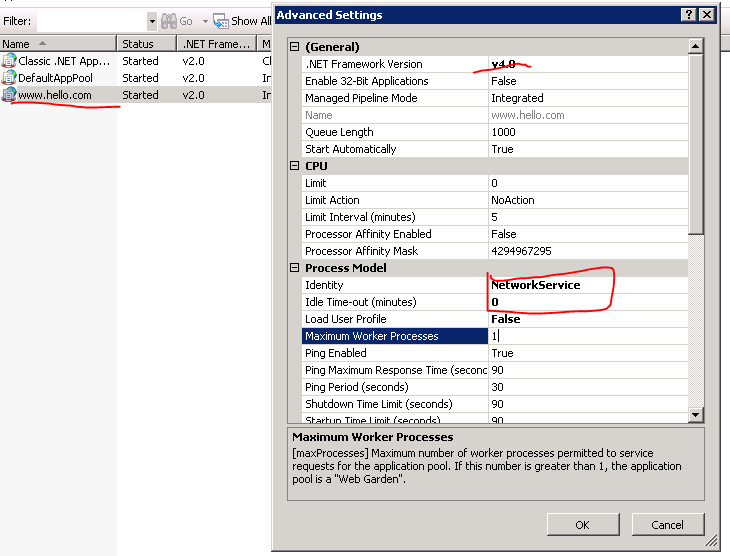Click the Go binoculars icon

pos(169,21)
